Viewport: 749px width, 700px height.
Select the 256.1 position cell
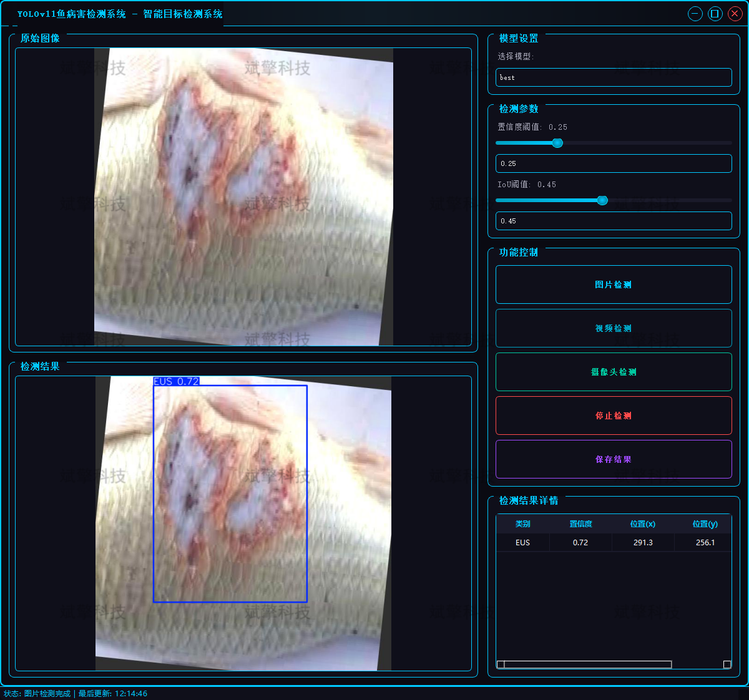tap(705, 543)
